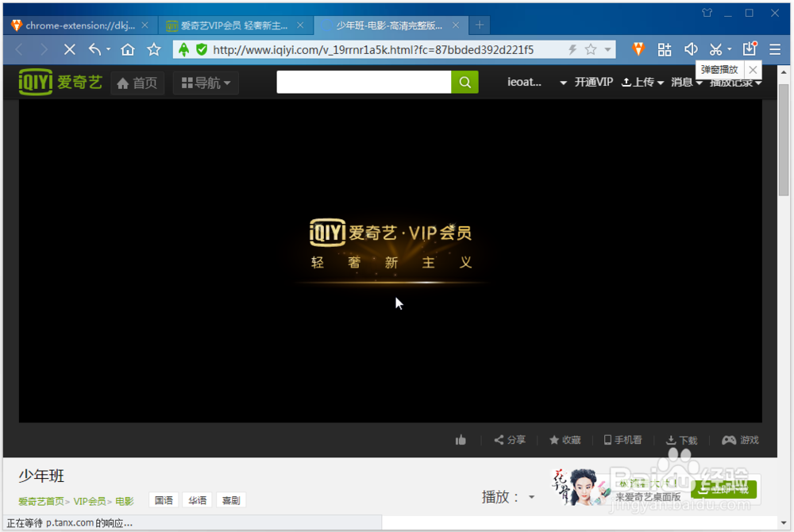Image resolution: width=794 pixels, height=532 pixels.
Task: Click the browser forward arrow
Action: 44,49
